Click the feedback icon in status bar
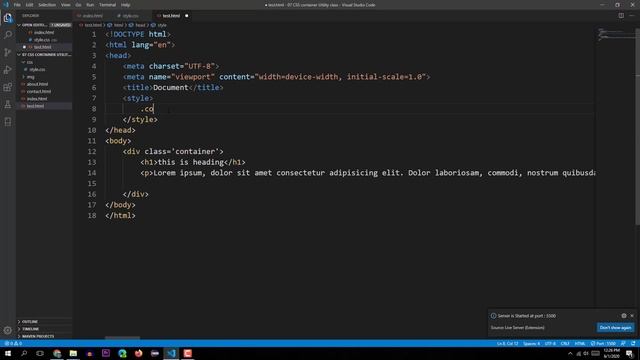Screen dimensions: 640x360 click(x=623, y=344)
